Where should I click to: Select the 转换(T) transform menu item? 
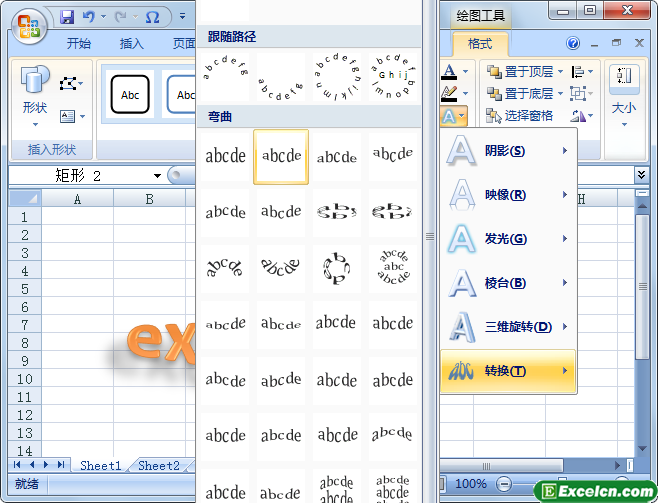(508, 371)
